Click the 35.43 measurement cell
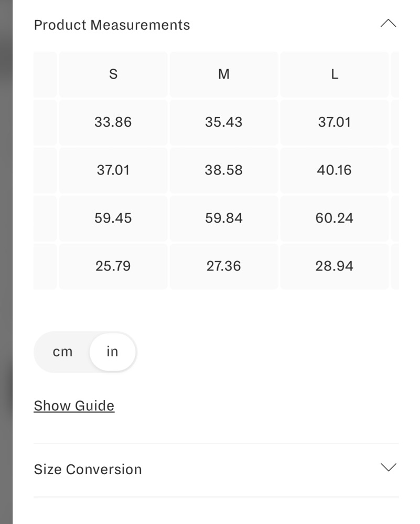 coord(224,122)
